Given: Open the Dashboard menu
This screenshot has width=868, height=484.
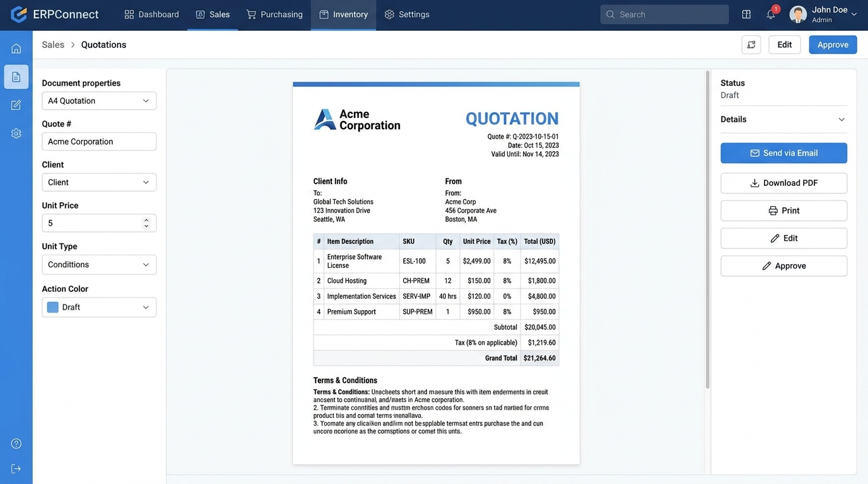Looking at the screenshot, I should 151,14.
